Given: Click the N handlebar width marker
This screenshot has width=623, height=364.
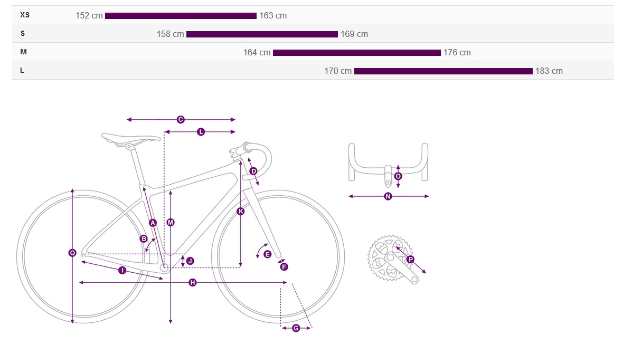Looking at the screenshot, I should pos(388,196).
